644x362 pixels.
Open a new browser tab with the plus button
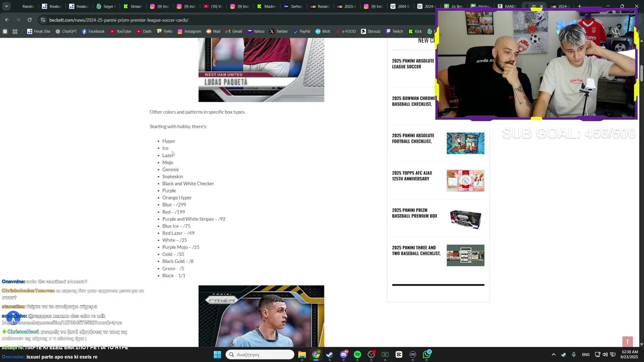pyautogui.click(x=580, y=6)
